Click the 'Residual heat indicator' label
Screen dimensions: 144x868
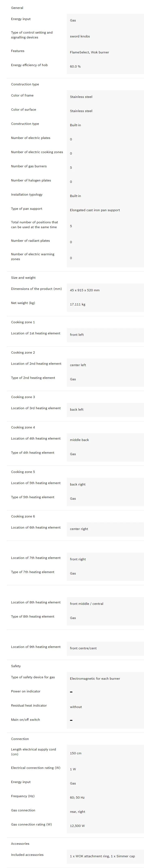(29, 706)
